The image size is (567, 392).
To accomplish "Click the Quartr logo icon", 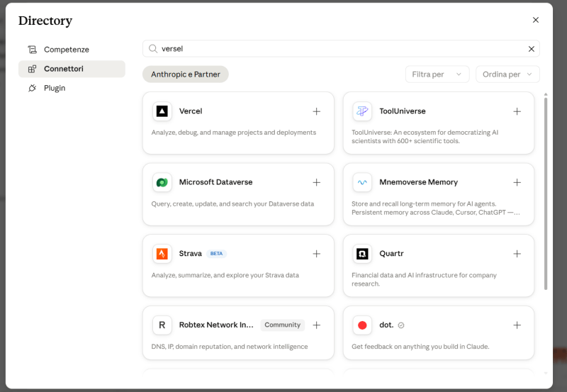I will pyautogui.click(x=362, y=254).
